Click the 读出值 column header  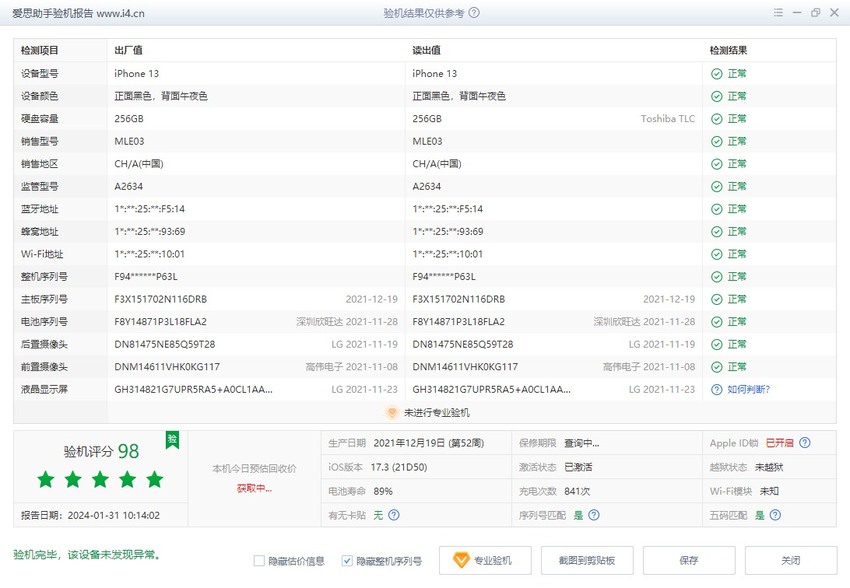coord(427,50)
